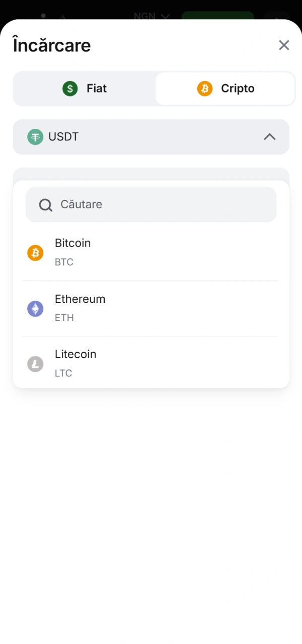Click the orange Bitcoin icon on Cripto tab
This screenshot has width=302, height=644.
[205, 89]
